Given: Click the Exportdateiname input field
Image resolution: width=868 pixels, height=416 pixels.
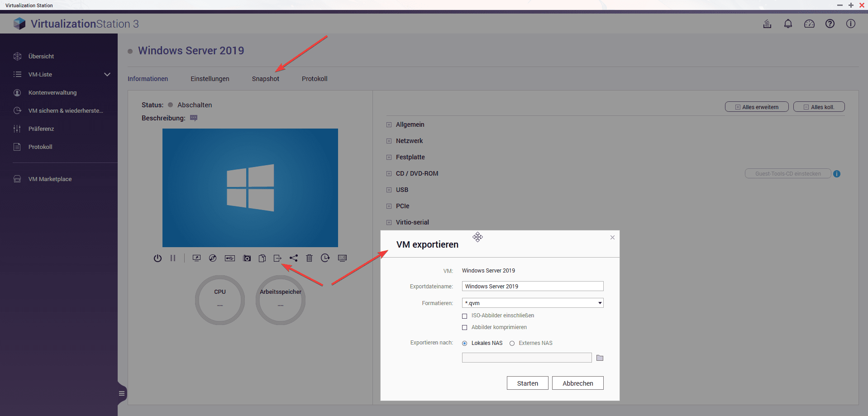Looking at the screenshot, I should (x=533, y=286).
